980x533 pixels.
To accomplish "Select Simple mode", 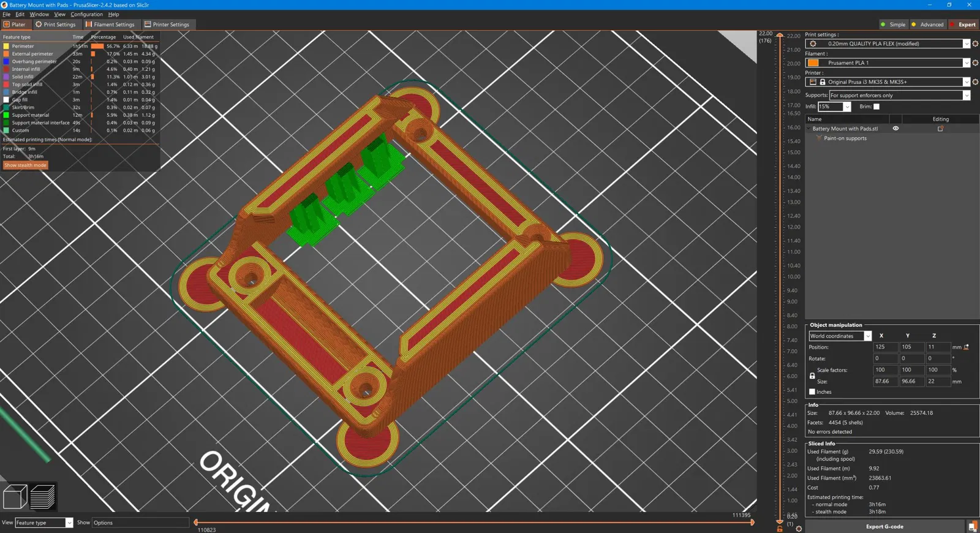I will pos(893,25).
